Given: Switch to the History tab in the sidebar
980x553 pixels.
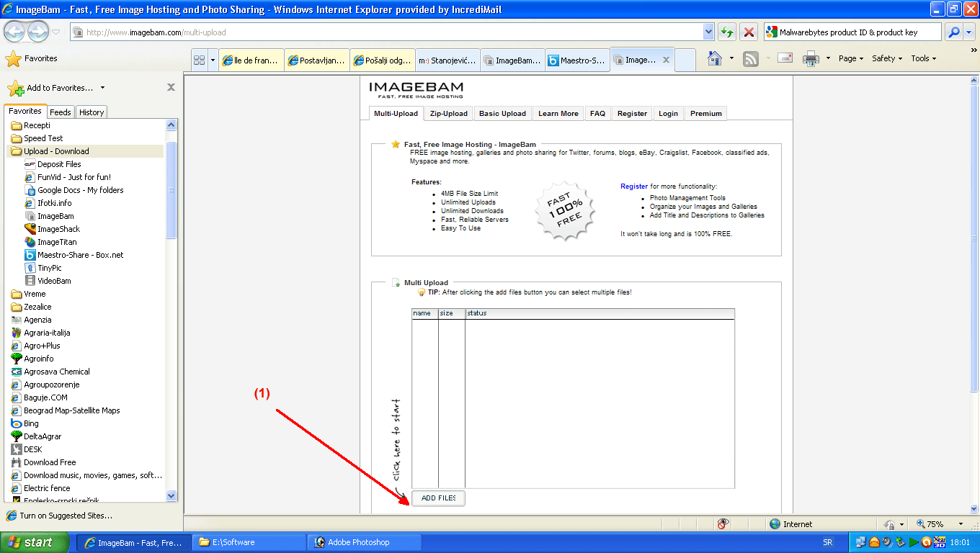Looking at the screenshot, I should tap(92, 112).
